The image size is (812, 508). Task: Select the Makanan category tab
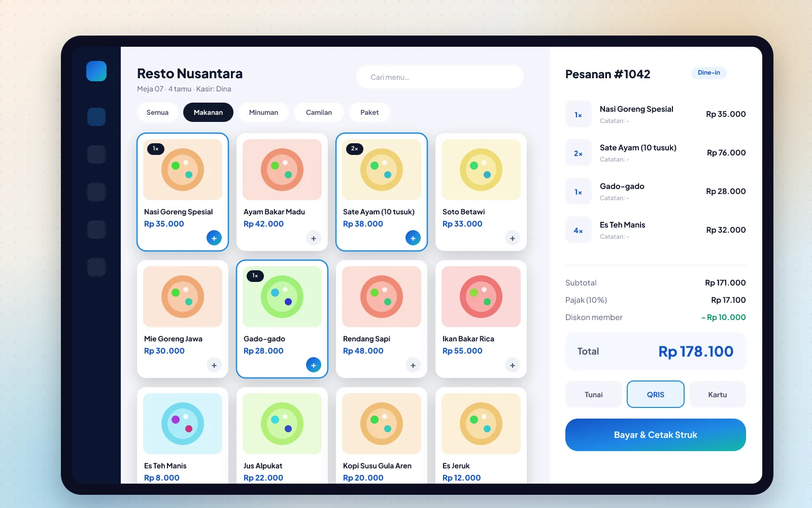208,112
